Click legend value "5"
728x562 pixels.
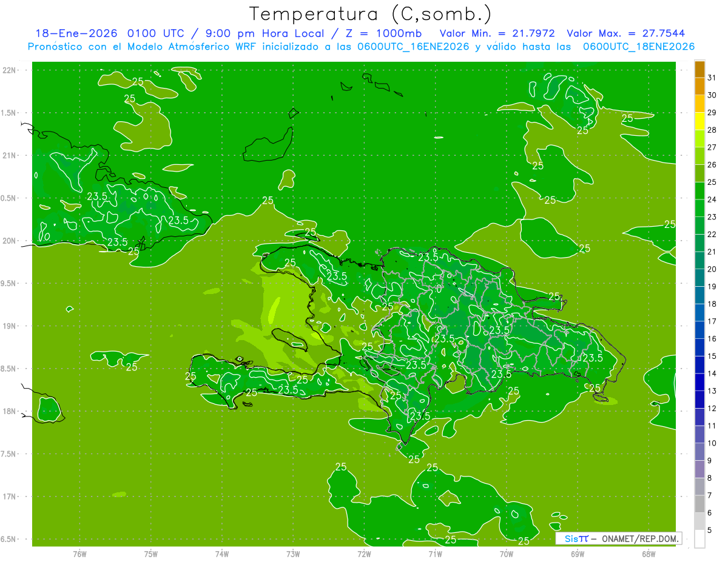pos(710,530)
